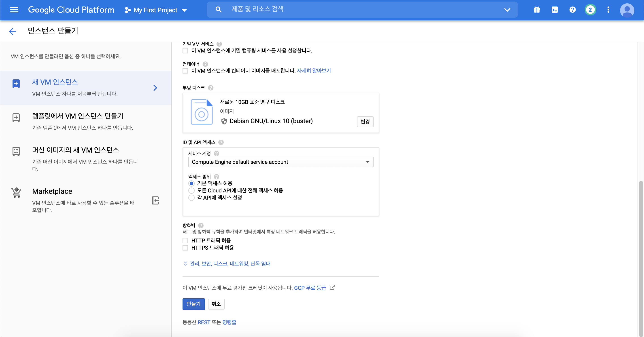The image size is (644, 337).
Task: Click the user account avatar
Action: click(x=627, y=10)
